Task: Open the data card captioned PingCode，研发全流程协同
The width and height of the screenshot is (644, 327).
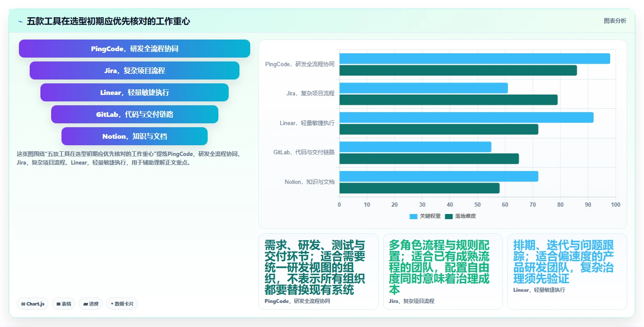Action: coord(319,272)
